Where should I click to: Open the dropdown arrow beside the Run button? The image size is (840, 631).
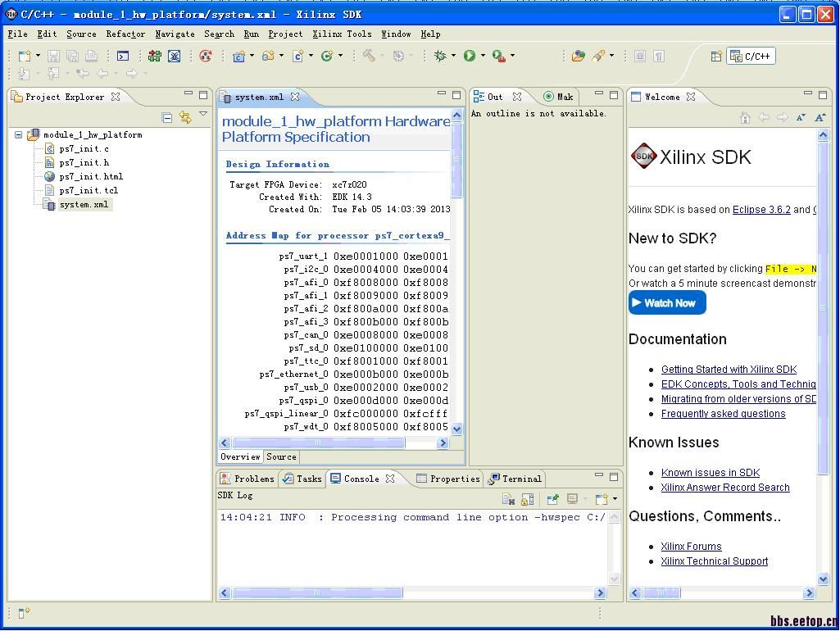pyautogui.click(x=483, y=56)
